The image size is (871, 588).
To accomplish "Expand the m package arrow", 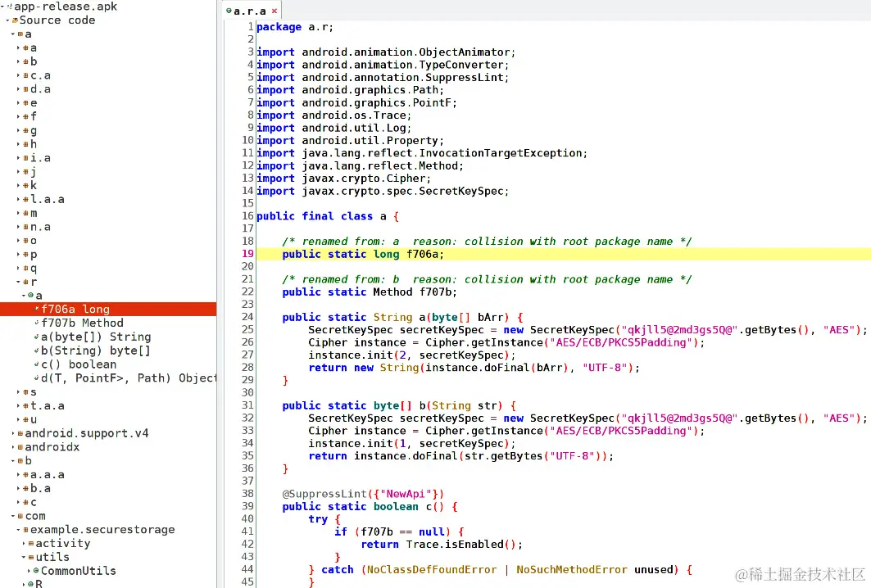I will (x=18, y=213).
